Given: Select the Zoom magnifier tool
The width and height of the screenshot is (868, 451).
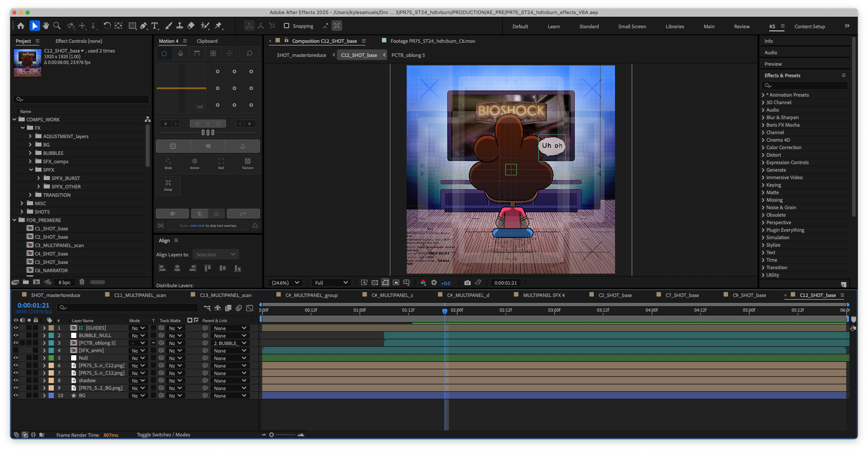Looking at the screenshot, I should point(57,26).
